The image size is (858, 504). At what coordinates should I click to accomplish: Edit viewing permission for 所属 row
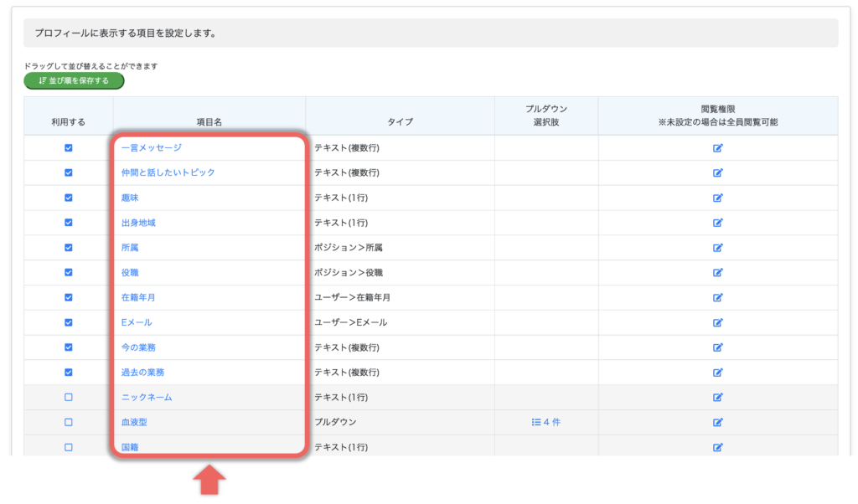717,248
